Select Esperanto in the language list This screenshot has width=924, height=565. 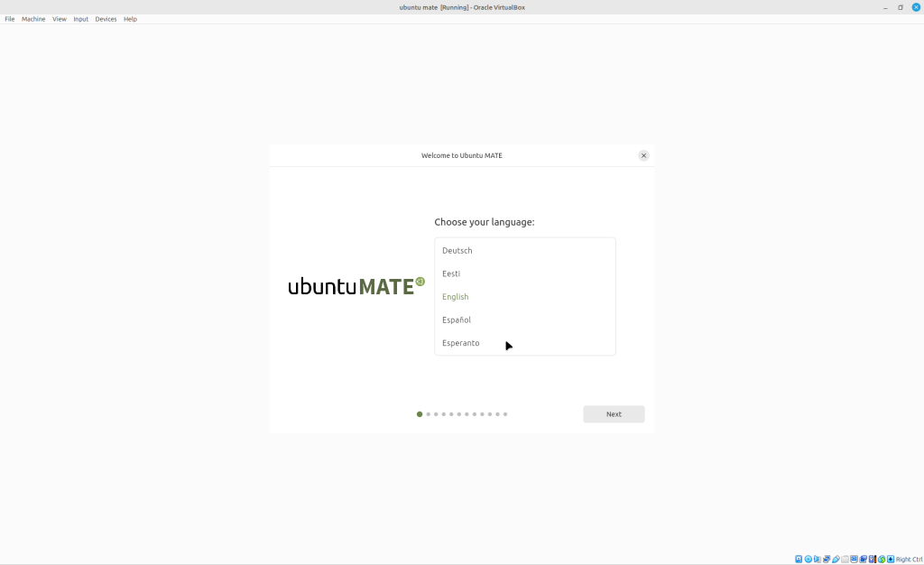(x=525, y=343)
